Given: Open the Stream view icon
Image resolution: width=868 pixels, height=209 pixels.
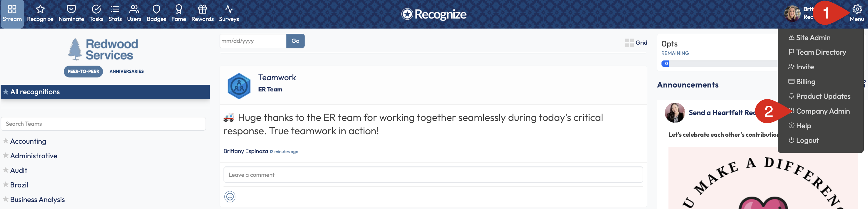Looking at the screenshot, I should click(x=12, y=9).
